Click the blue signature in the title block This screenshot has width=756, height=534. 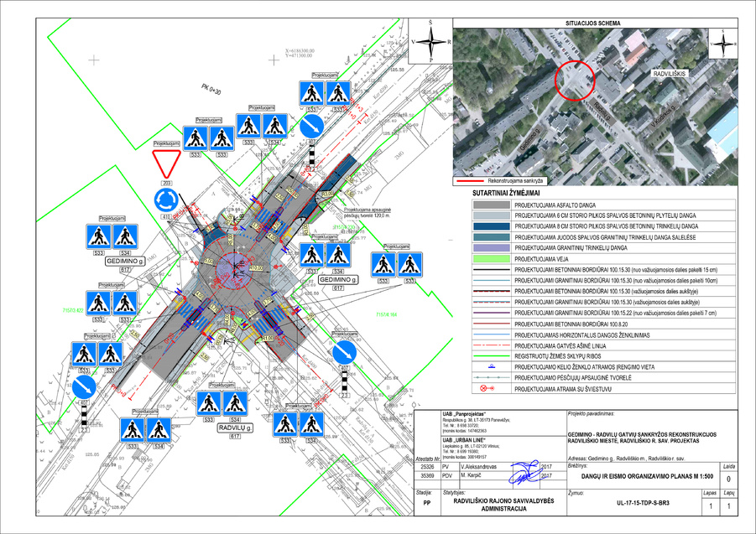point(524,471)
